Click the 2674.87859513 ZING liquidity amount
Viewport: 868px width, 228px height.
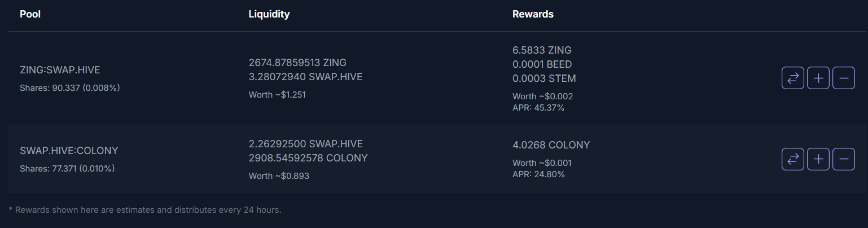297,62
